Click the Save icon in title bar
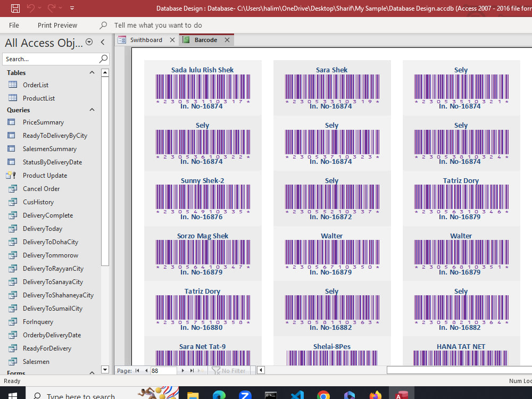 [x=15, y=8]
